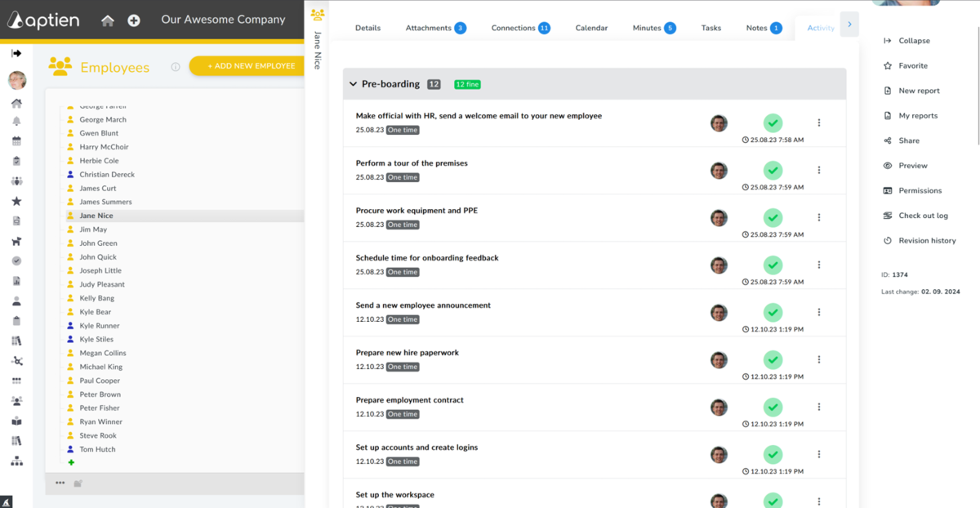Toggle check for Set up accounts task
The image size is (980, 508).
(773, 455)
